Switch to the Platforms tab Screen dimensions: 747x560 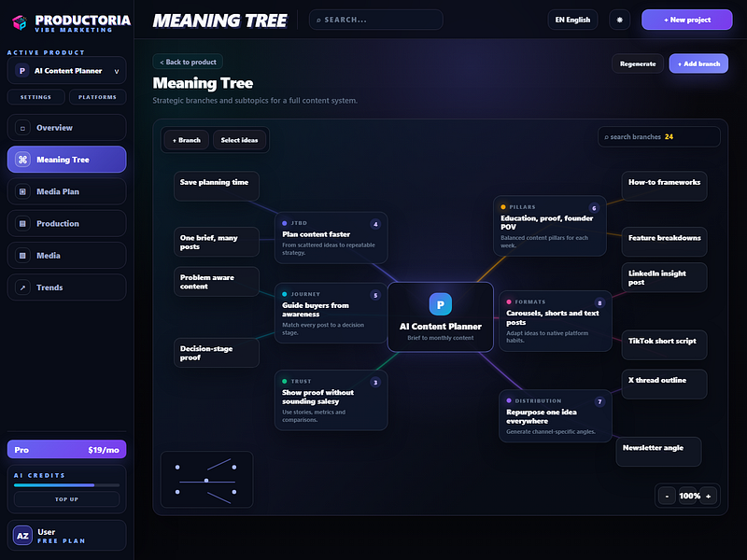pyautogui.click(x=98, y=97)
